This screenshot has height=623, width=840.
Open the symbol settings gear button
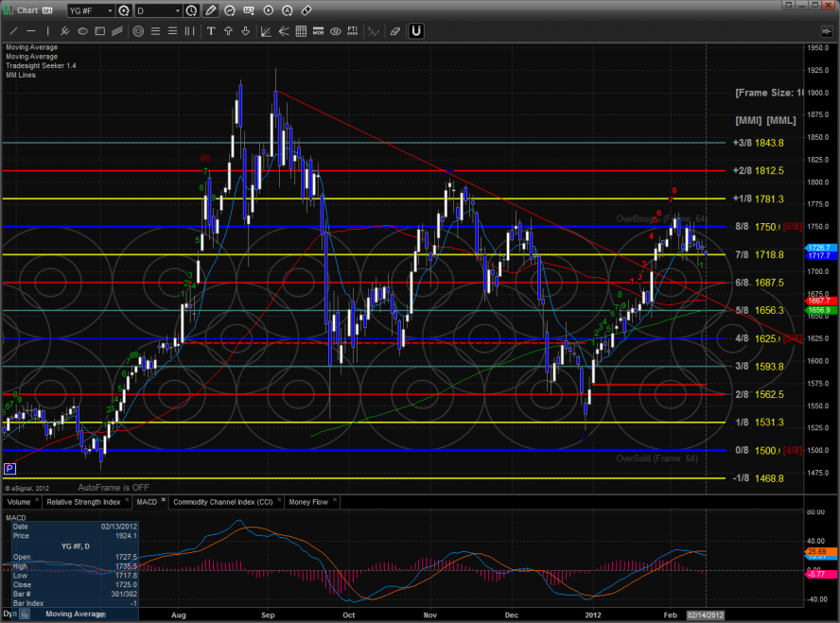pos(124,10)
